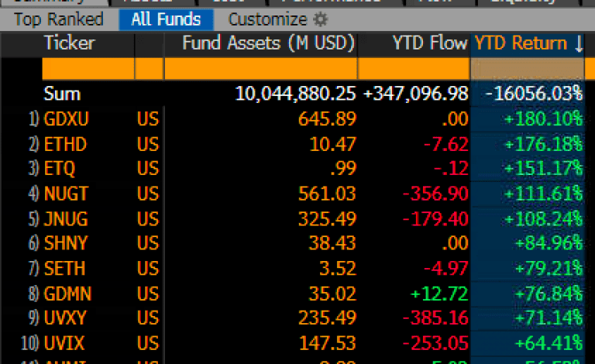Click the NUGT ticker
Viewport: 595px width, 364px height.
(67, 194)
